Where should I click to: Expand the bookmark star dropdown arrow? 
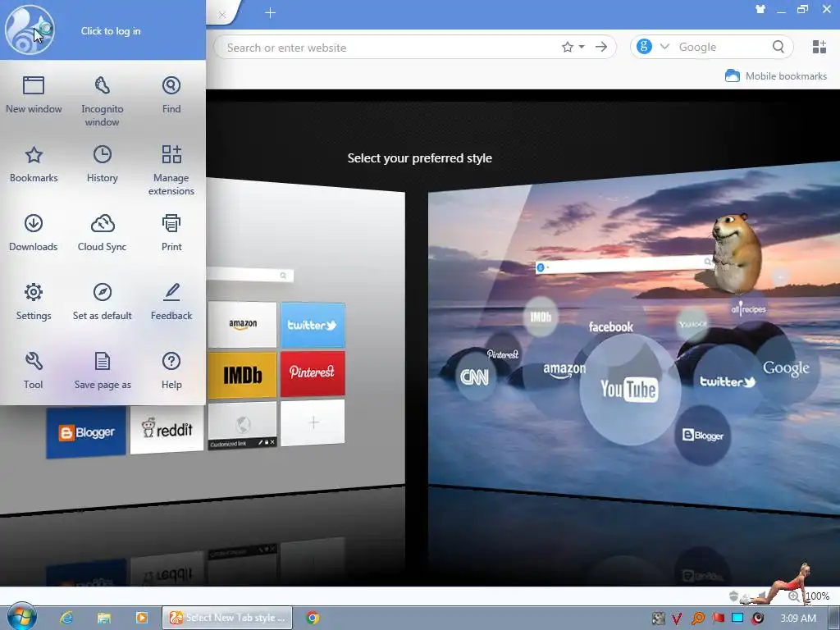tap(582, 47)
